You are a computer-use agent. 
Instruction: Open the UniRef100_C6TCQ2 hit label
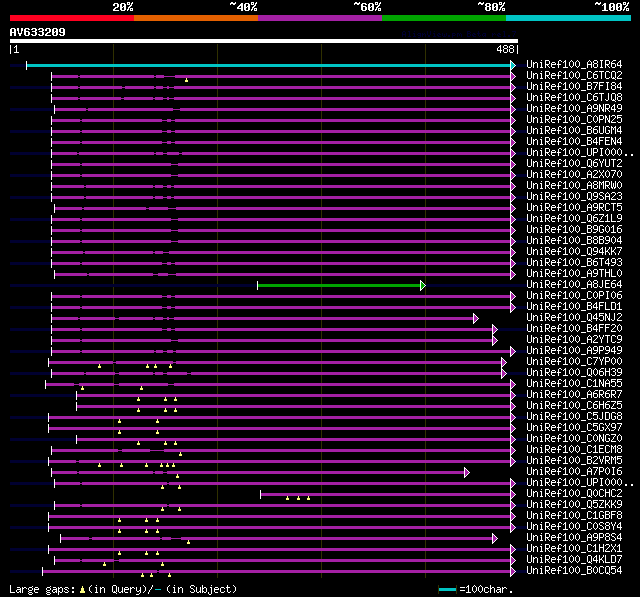point(574,75)
